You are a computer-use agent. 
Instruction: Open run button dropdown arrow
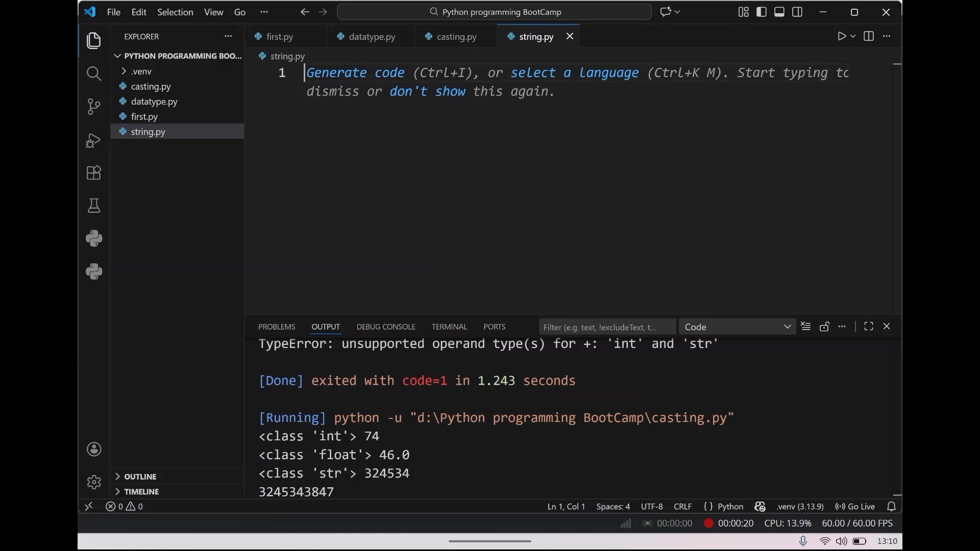853,36
